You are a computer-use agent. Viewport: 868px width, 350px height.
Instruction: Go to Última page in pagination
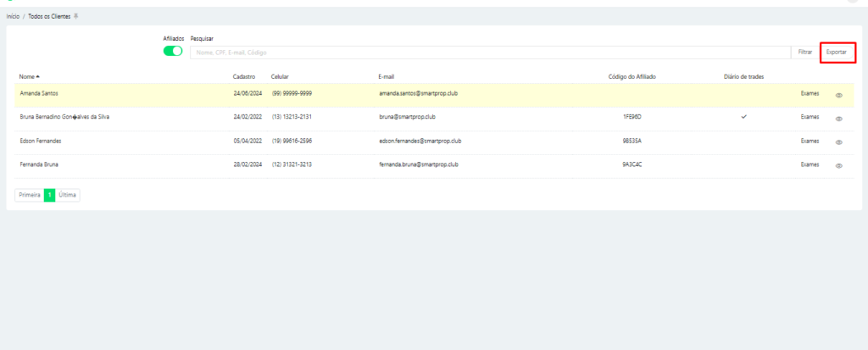68,195
